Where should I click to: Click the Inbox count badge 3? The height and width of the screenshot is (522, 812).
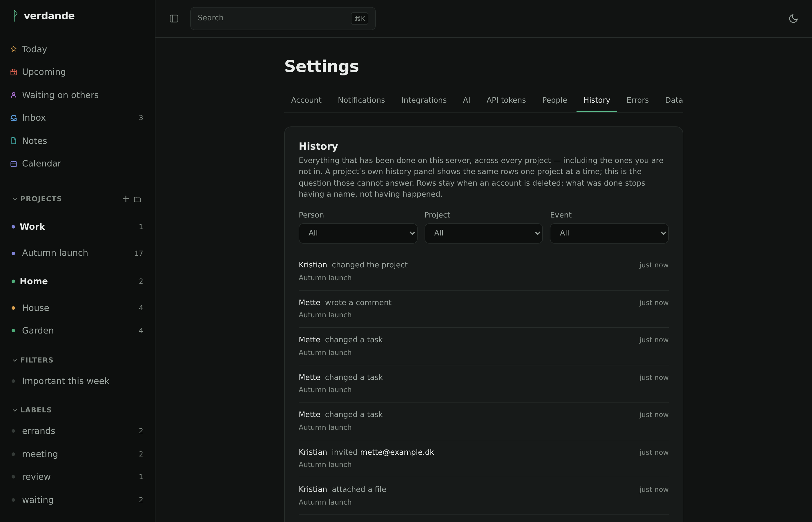(x=141, y=118)
